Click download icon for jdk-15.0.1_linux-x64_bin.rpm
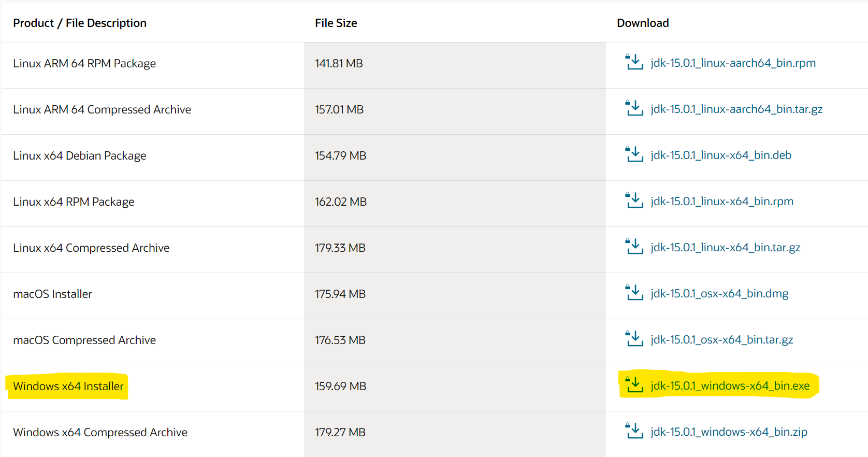868x457 pixels. 634,201
